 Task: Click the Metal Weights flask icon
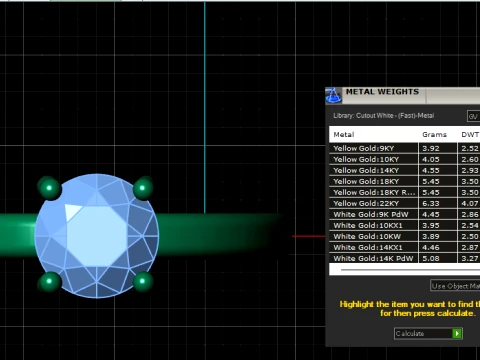pyautogui.click(x=333, y=96)
